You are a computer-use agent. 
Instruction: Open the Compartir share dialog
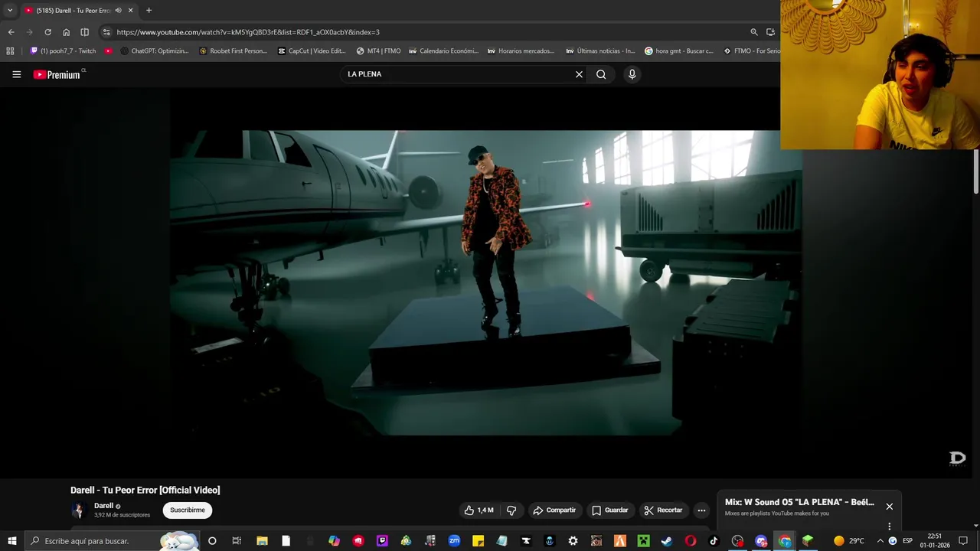click(x=554, y=510)
